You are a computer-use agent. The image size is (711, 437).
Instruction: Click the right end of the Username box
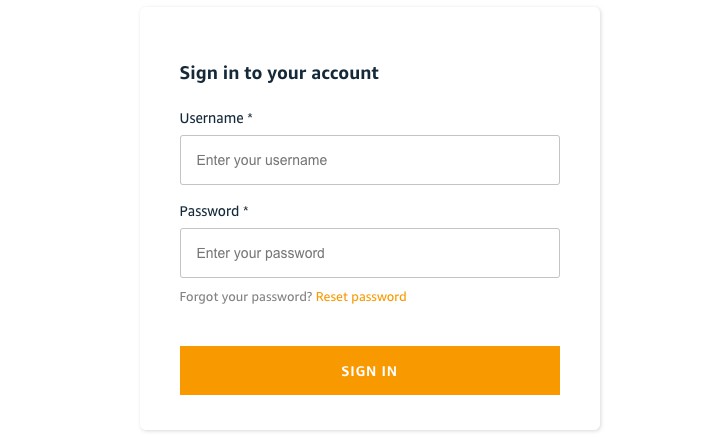point(545,160)
